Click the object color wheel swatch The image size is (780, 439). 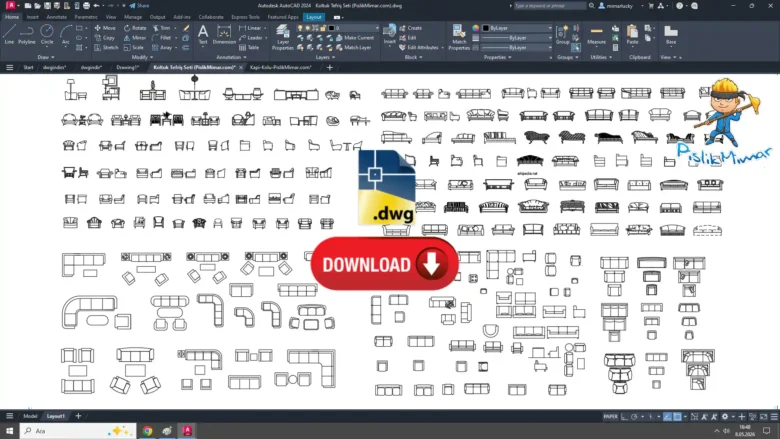coord(476,28)
